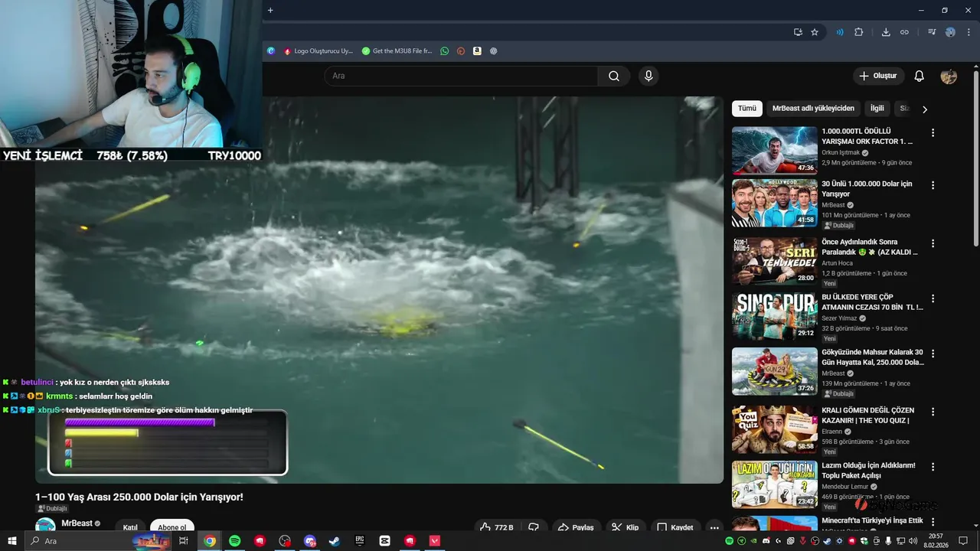Screen dimensions: 980x551
Task: Open the WhatsApp bookmark icon
Action: [445, 51]
